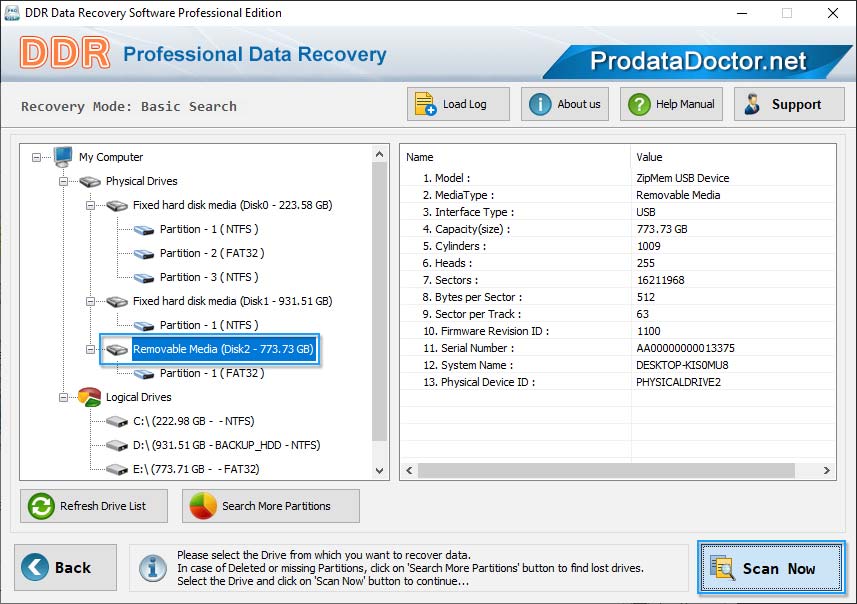The width and height of the screenshot is (857, 604).
Task: Click the Physical Drives drive icon
Action: 90,181
